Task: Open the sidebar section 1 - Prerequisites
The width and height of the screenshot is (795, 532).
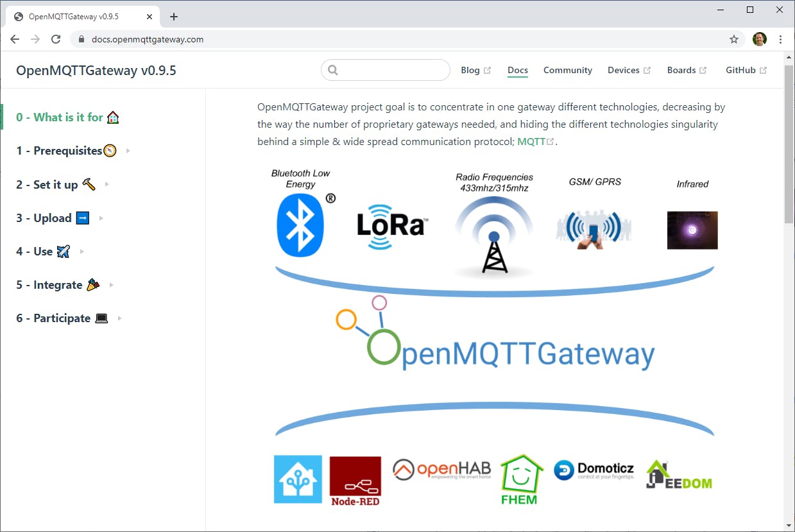Action: (x=67, y=151)
